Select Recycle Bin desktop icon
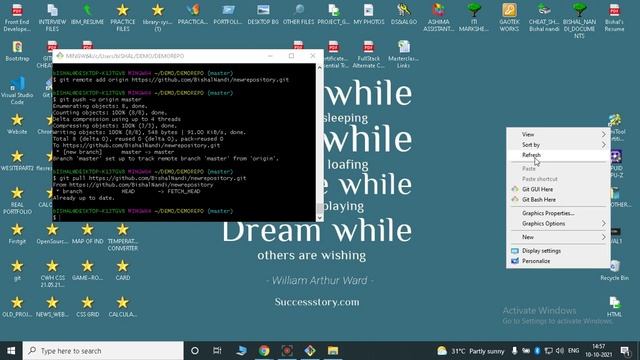The height and width of the screenshot is (360, 640). point(614,270)
